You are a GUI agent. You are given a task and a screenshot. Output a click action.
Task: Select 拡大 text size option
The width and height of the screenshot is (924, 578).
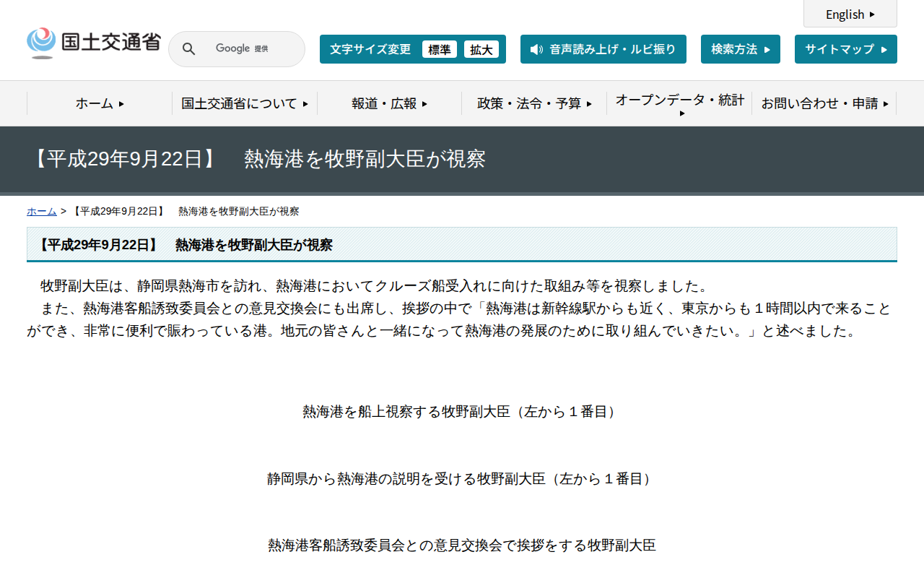(481, 49)
